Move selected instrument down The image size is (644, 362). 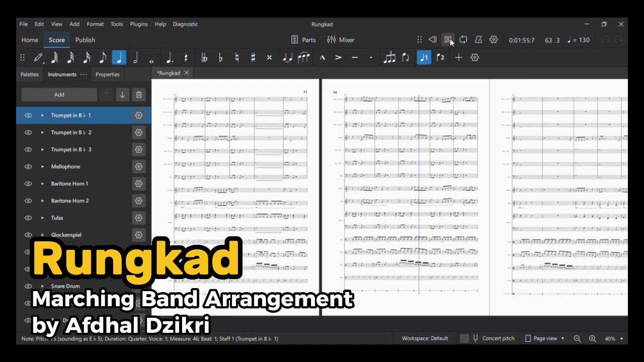(122, 95)
